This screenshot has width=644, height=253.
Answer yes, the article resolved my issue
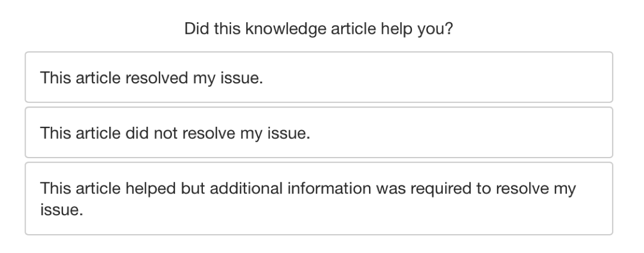click(x=319, y=77)
